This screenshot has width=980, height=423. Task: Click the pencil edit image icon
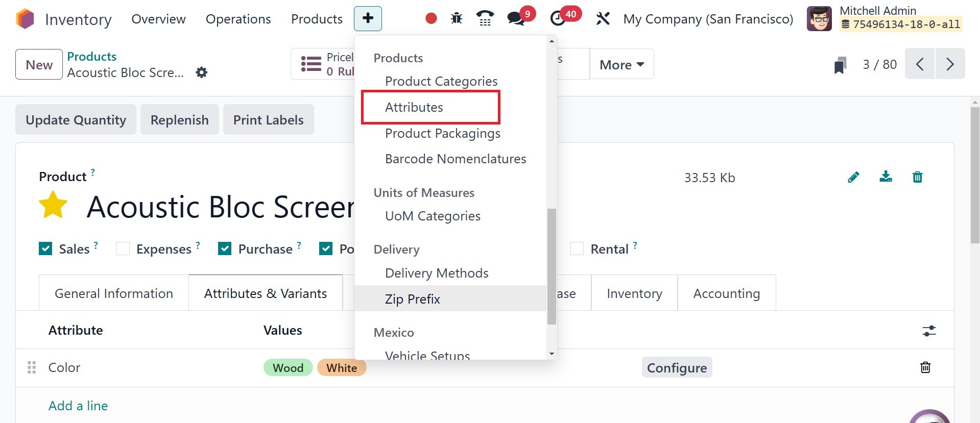click(853, 177)
